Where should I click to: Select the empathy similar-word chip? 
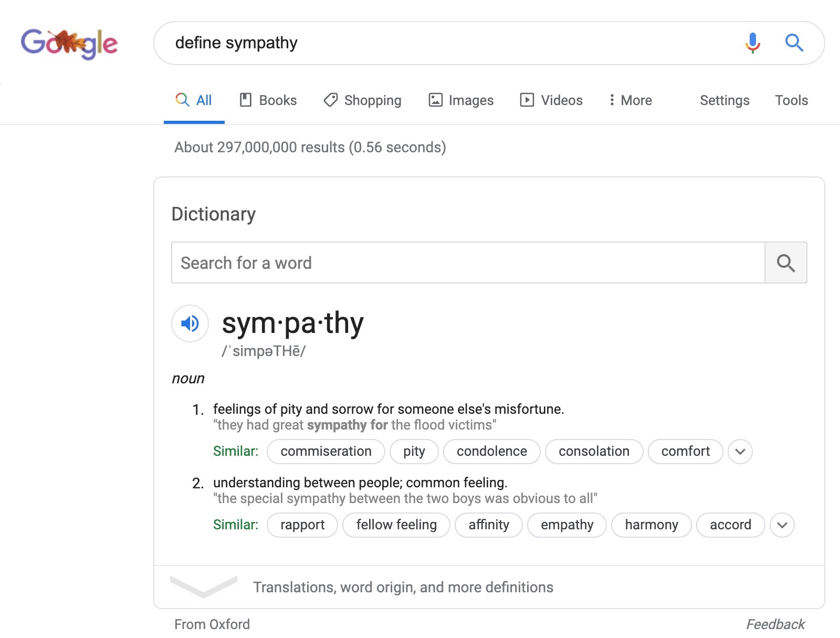click(x=566, y=525)
